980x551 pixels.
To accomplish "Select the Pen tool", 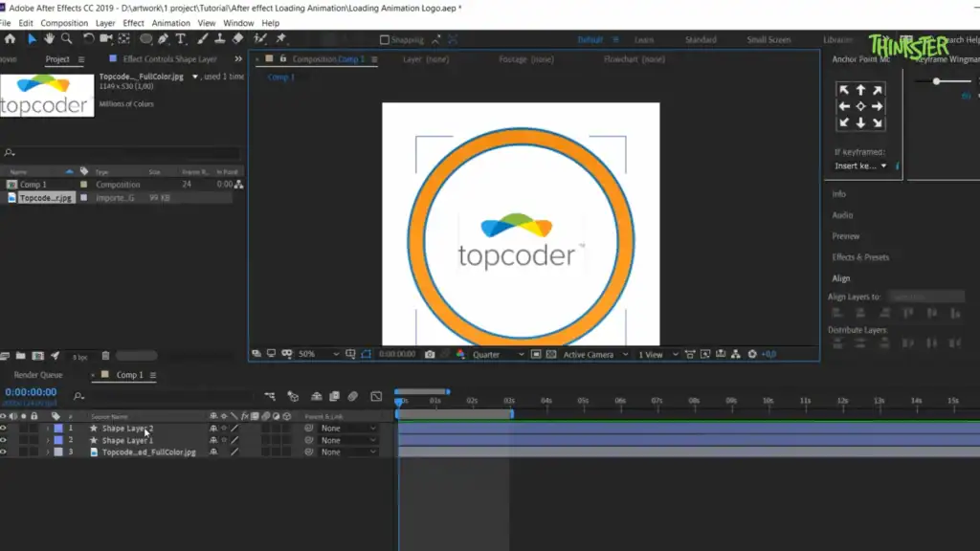I will pyautogui.click(x=164, y=40).
